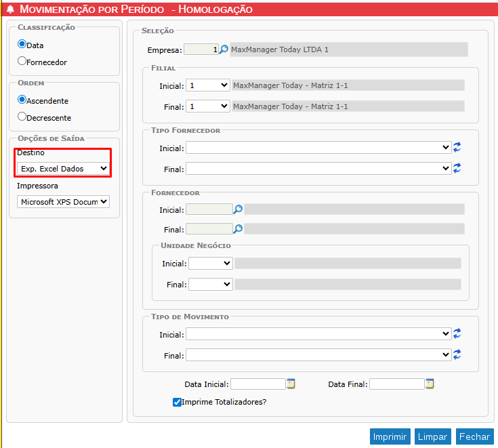Click refresh icon beside Tipo Fornecedor Final

[457, 168]
